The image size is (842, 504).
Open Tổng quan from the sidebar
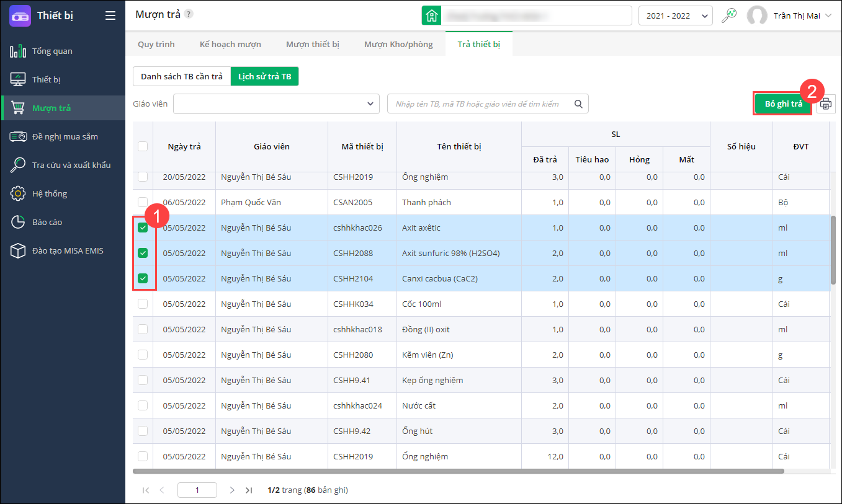pyautogui.click(x=52, y=51)
